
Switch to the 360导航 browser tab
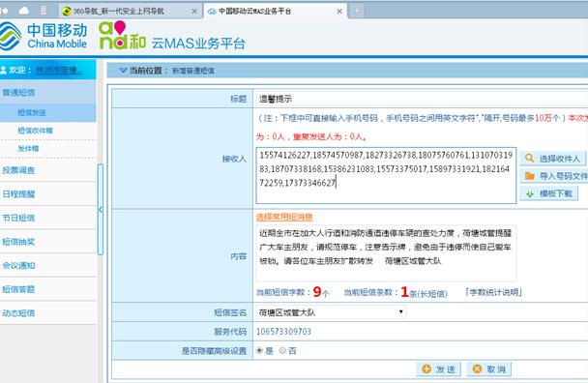[131, 12]
